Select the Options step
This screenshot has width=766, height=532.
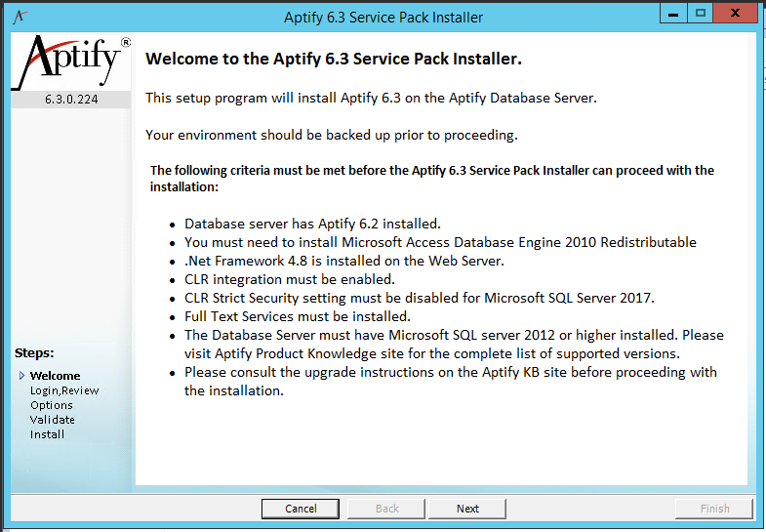point(52,405)
